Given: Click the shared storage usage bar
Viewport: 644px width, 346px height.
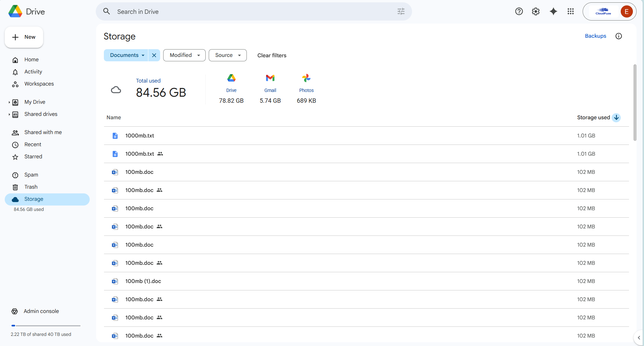Looking at the screenshot, I should 46,325.
